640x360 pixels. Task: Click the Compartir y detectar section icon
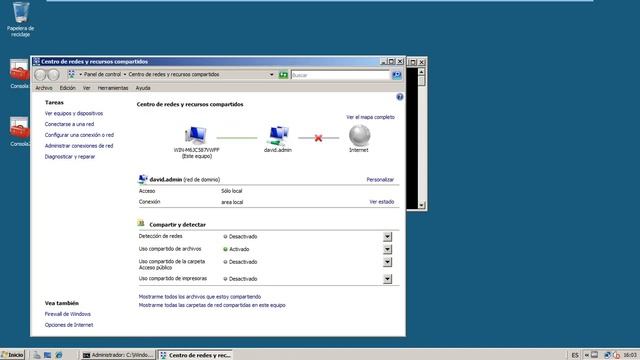click(x=141, y=223)
